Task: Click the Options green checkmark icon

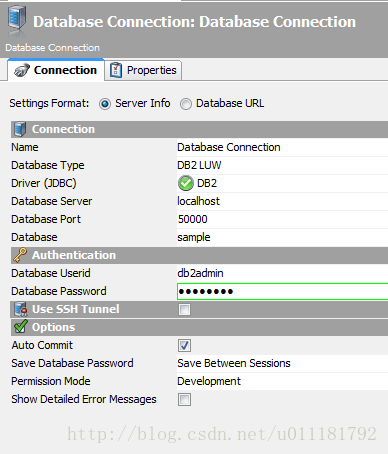Action: 21,327
